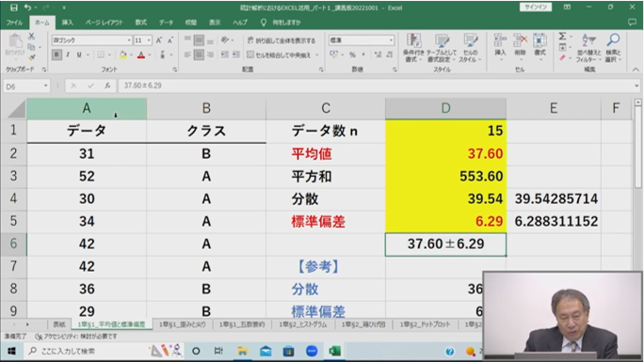644x362 pixels.
Task: Activate the Format Painter brush
Action: (x=31, y=57)
